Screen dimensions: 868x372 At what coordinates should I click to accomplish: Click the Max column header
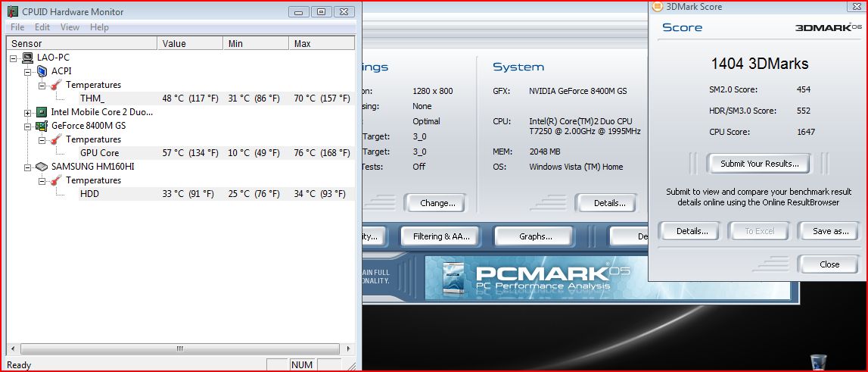[x=322, y=44]
